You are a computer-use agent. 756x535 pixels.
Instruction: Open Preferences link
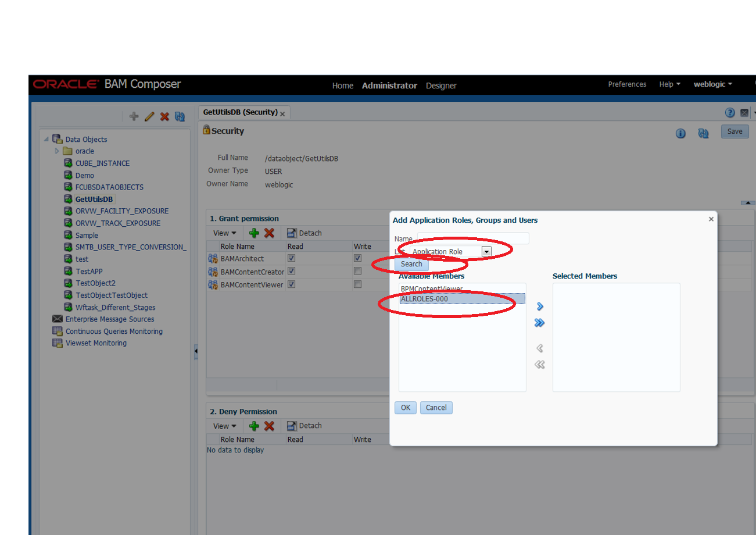click(x=627, y=84)
